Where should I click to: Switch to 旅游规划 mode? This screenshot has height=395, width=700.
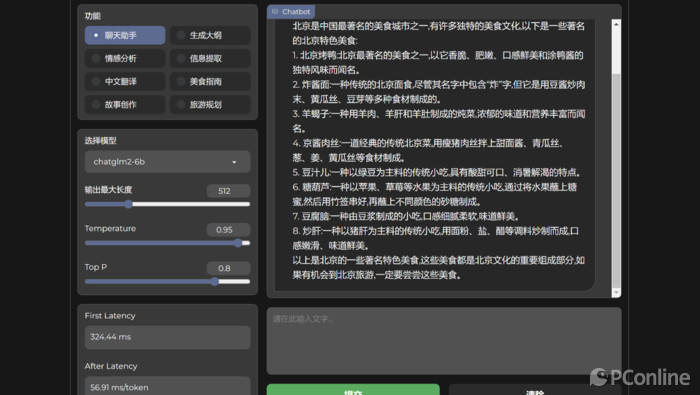tap(210, 104)
